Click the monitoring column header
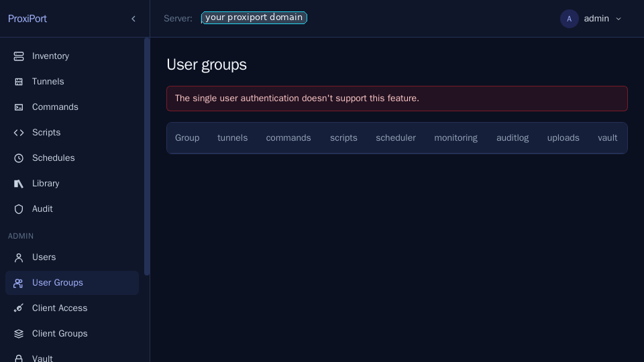644x362 pixels. tap(455, 138)
